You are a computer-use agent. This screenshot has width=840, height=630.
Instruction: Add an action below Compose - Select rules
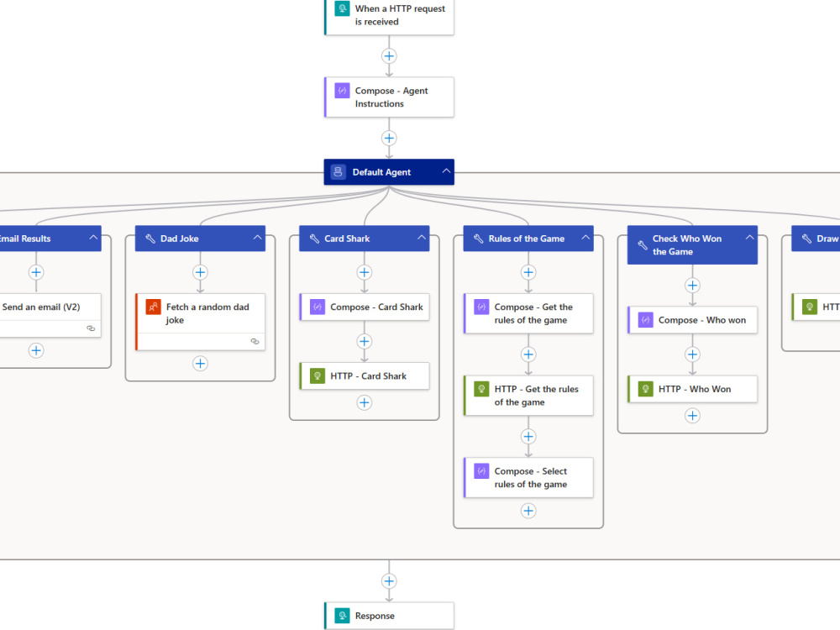tap(528, 511)
